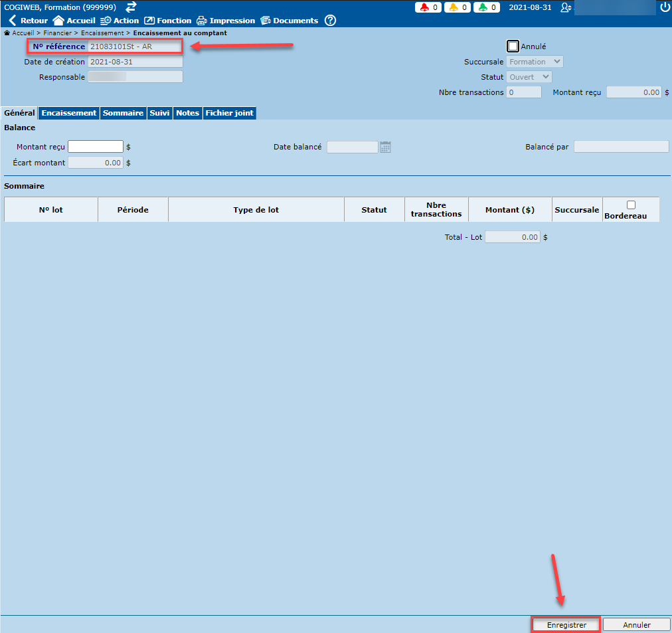Expand the Succursale dropdown
Screen dimensions: 672x633
[535, 62]
